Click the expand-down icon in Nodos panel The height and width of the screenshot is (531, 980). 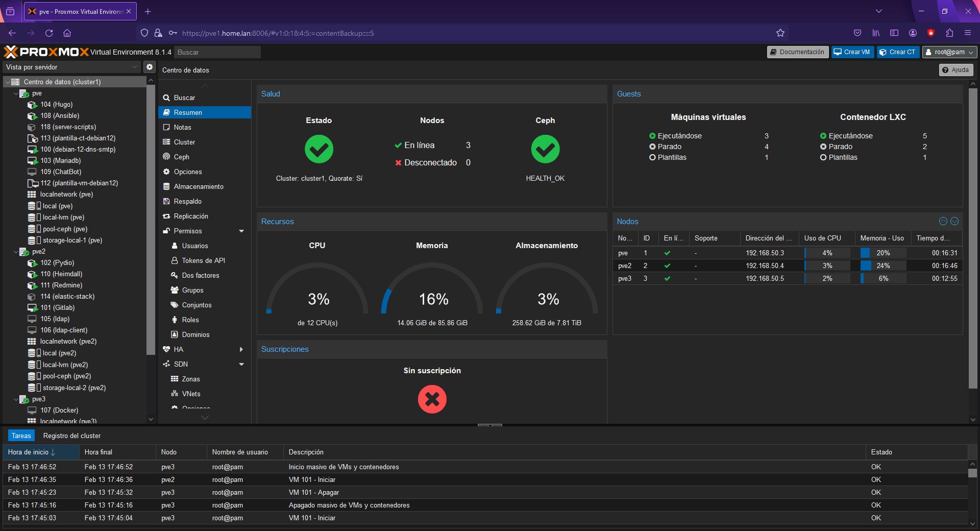tap(954, 221)
